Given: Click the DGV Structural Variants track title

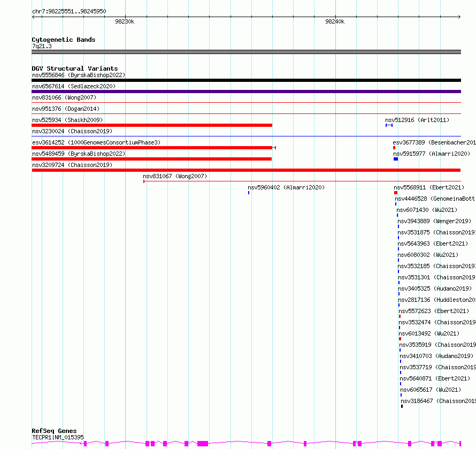Looking at the screenshot, I should coord(75,69).
